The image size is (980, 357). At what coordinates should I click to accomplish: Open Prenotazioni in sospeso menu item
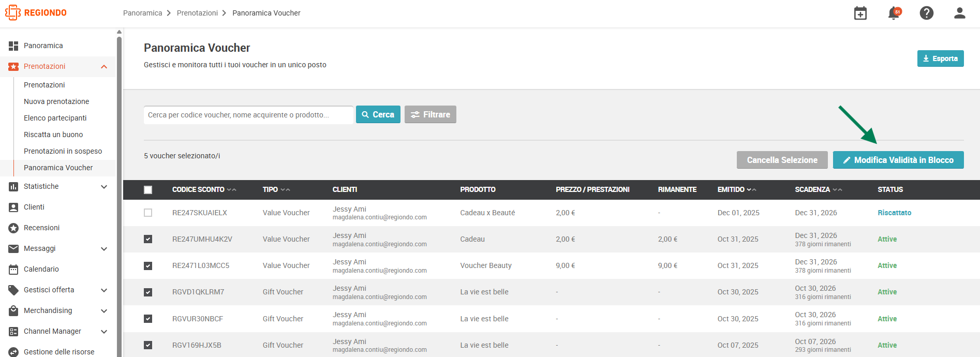pos(63,151)
